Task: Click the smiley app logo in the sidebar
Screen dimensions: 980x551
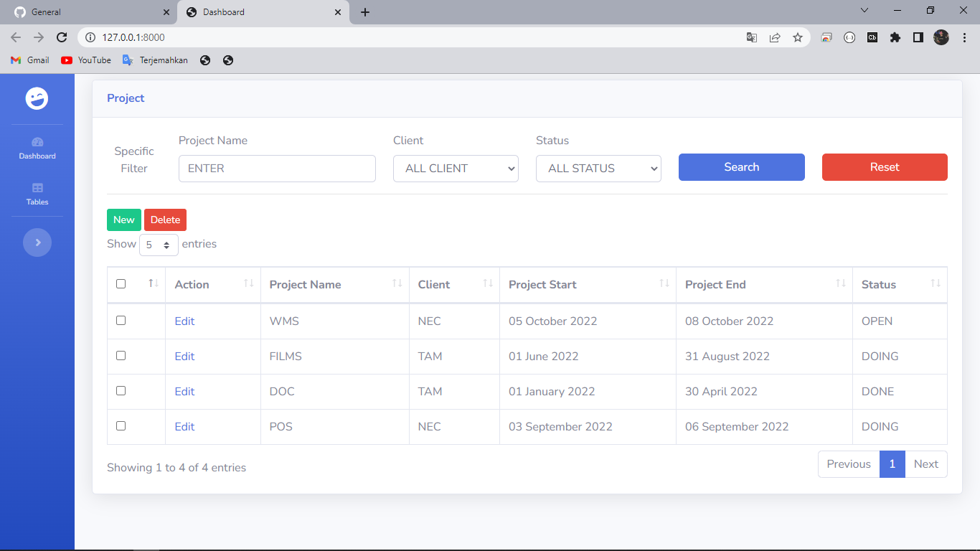Action: 37,99
